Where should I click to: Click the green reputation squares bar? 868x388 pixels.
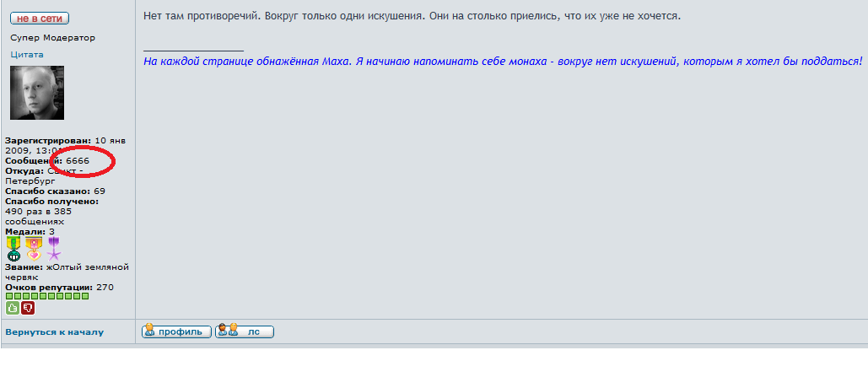46,296
